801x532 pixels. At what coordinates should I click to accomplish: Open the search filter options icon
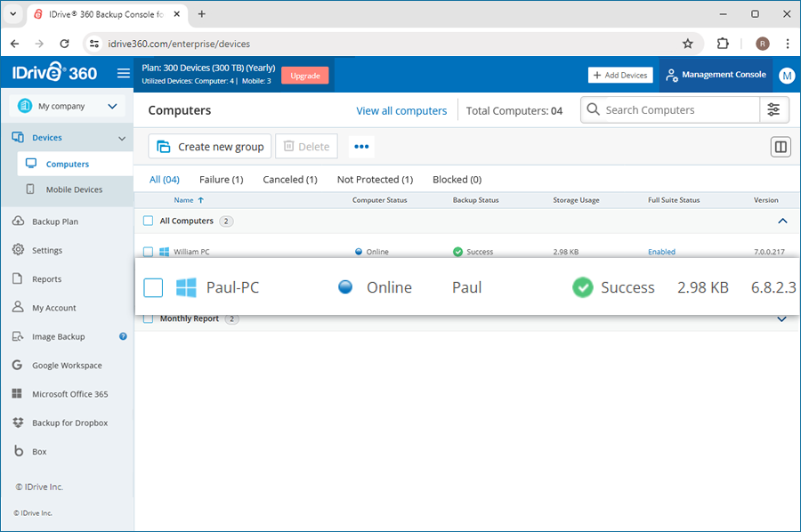pos(773,109)
